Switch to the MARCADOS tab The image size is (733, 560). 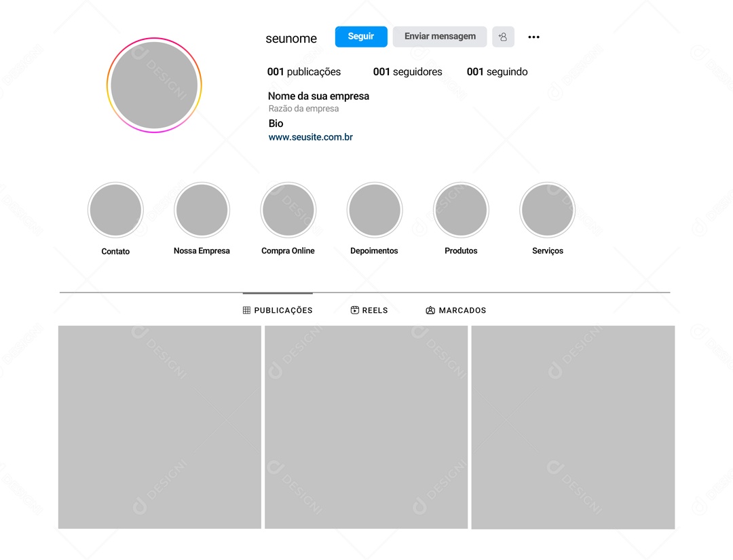tap(455, 310)
